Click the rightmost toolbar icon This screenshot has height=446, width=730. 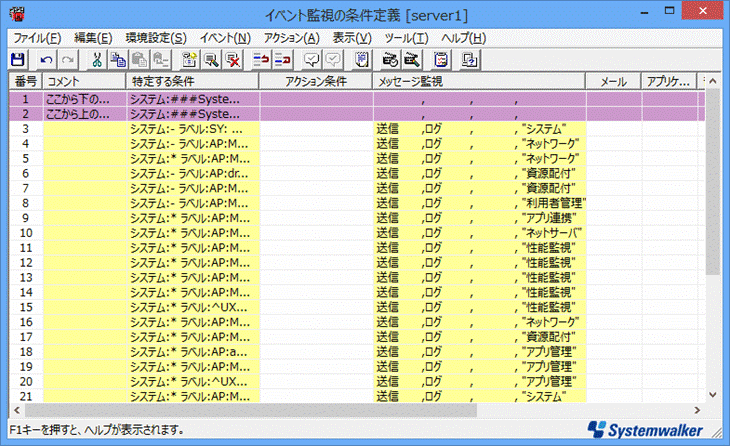(x=467, y=59)
